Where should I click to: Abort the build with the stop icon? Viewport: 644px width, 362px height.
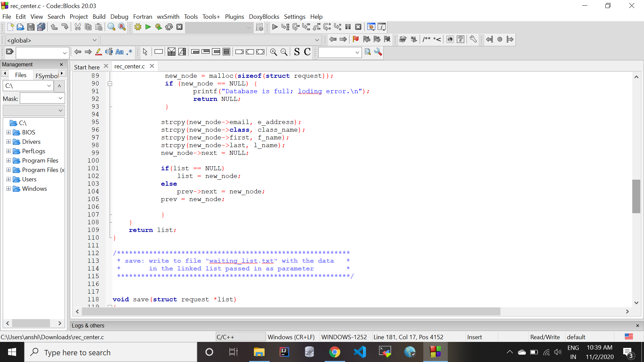179,27
